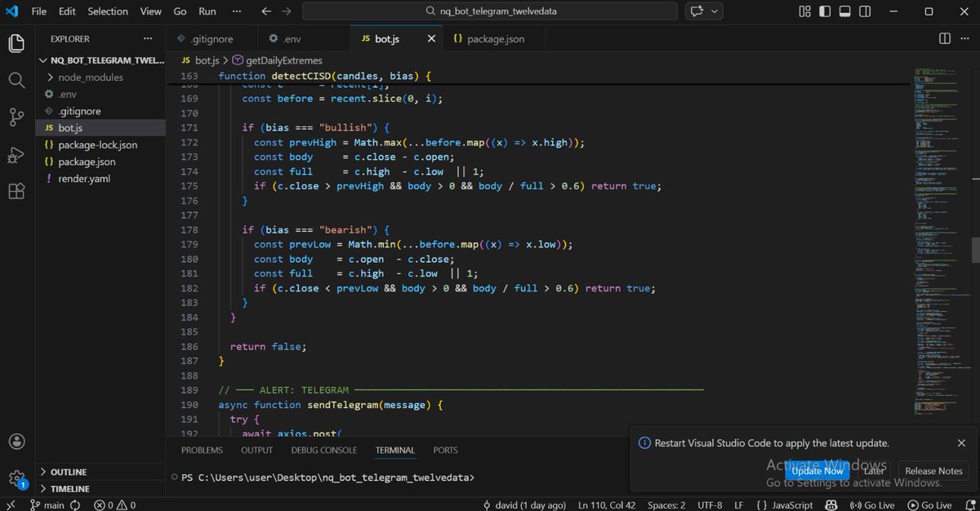Viewport: 980px width, 511px height.
Task: Open the Search view in the activity bar
Action: coord(16,80)
